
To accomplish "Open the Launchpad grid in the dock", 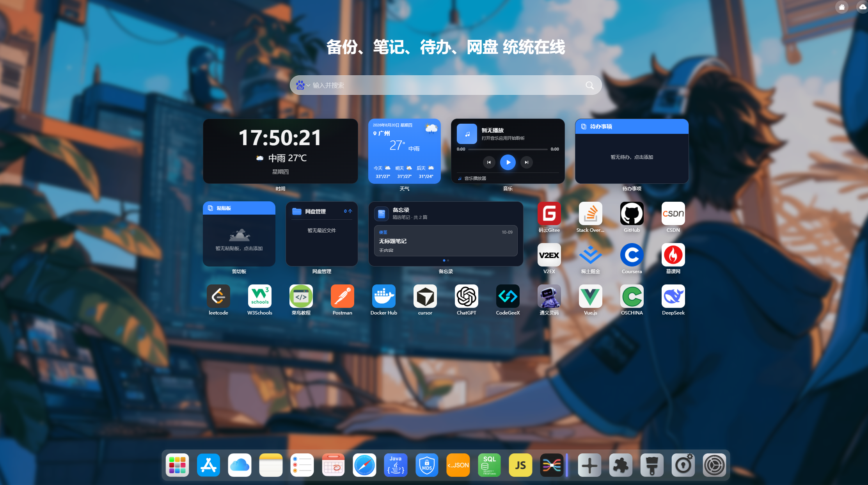I will pyautogui.click(x=177, y=465).
